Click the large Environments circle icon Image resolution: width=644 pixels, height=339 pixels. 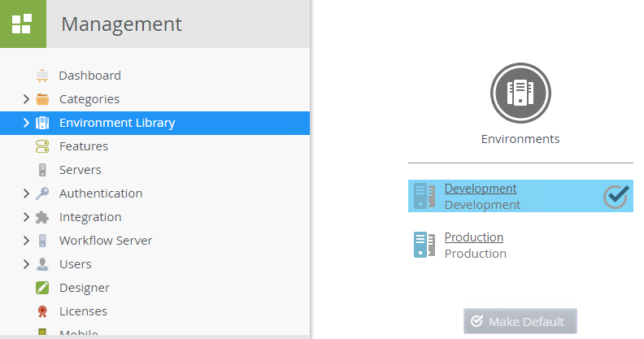[520, 92]
